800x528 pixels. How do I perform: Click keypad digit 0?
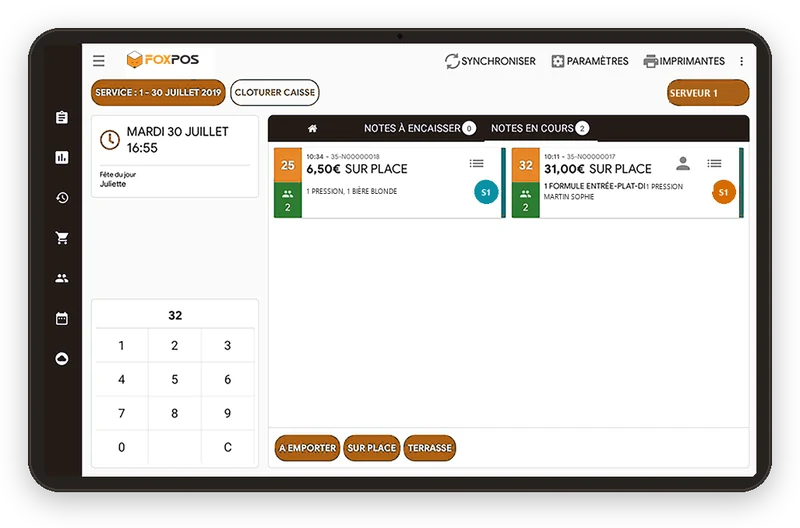(121, 447)
